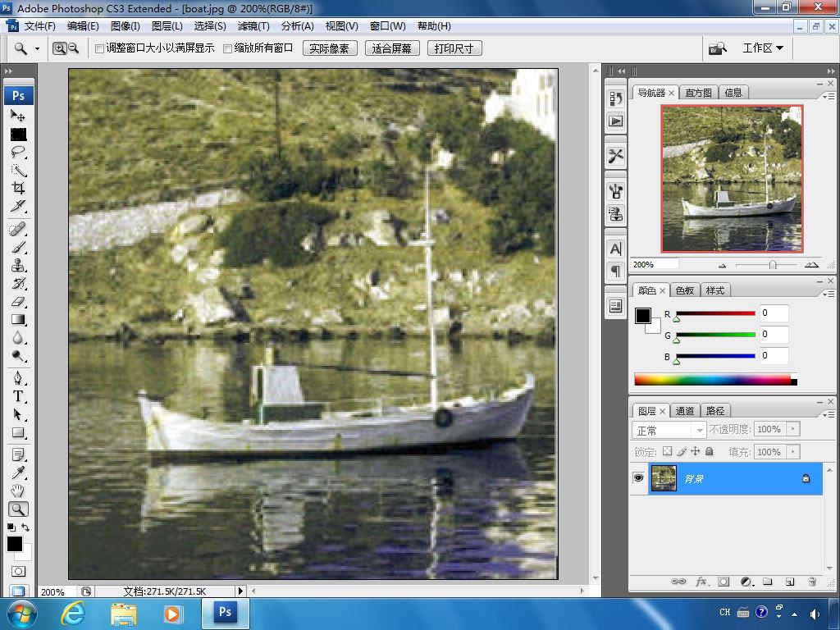This screenshot has height=630, width=840.
Task: Select the Blur tool
Action: click(18, 338)
